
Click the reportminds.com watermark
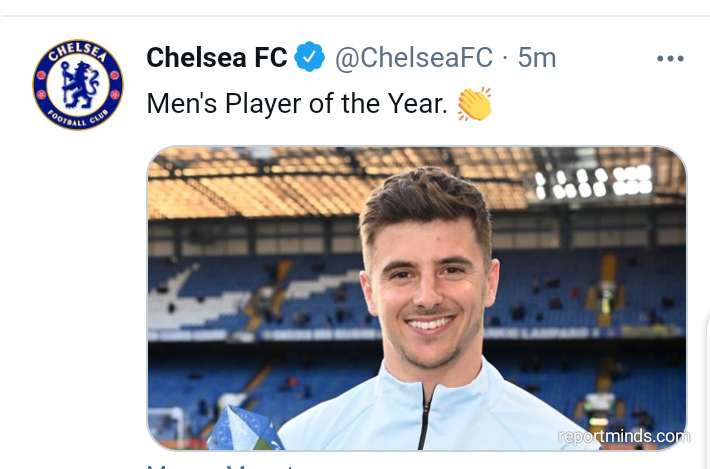coord(623,436)
